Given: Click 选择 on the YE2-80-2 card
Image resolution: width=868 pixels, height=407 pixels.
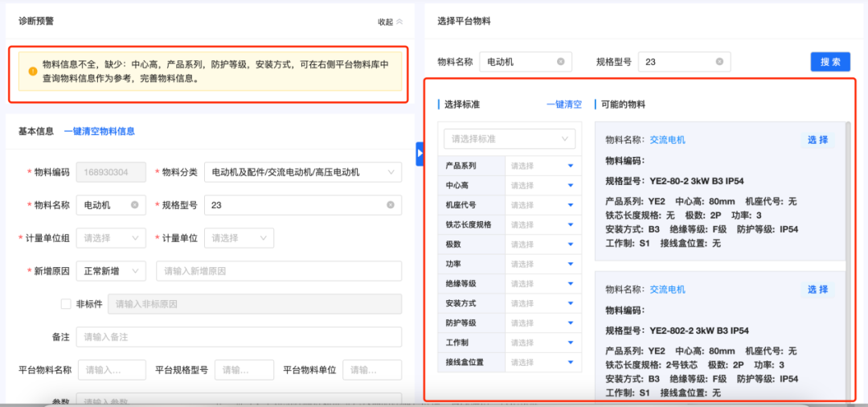Looking at the screenshot, I should [x=817, y=139].
